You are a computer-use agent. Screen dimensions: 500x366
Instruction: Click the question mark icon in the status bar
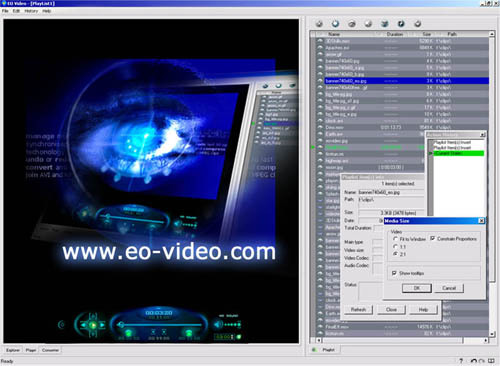(461, 361)
